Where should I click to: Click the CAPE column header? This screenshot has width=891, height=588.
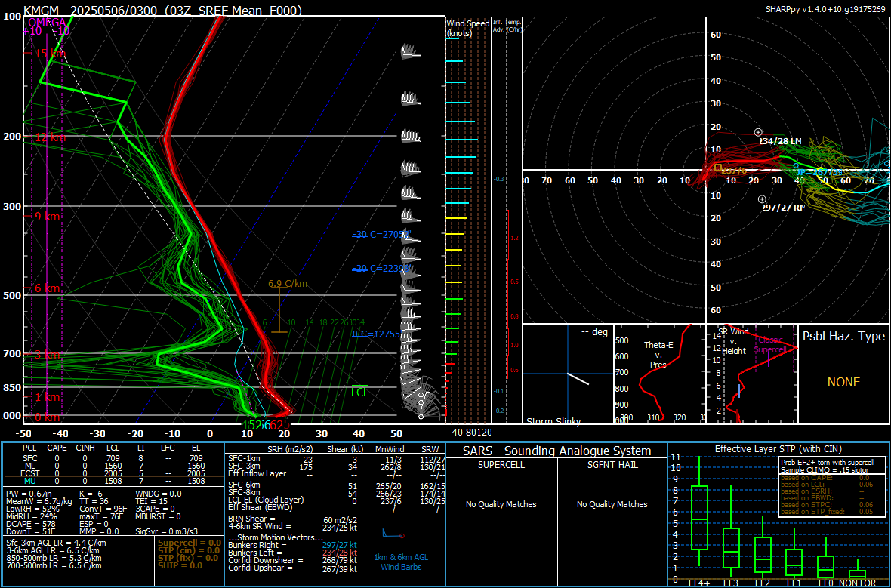click(x=57, y=448)
